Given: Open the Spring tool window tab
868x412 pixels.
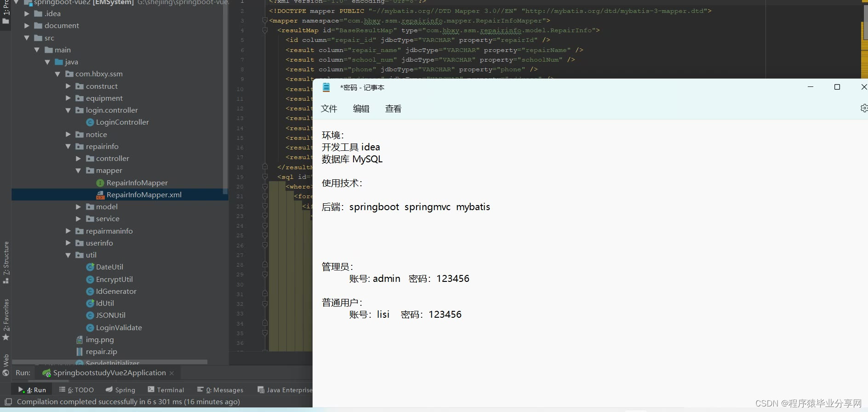Looking at the screenshot, I should point(120,390).
